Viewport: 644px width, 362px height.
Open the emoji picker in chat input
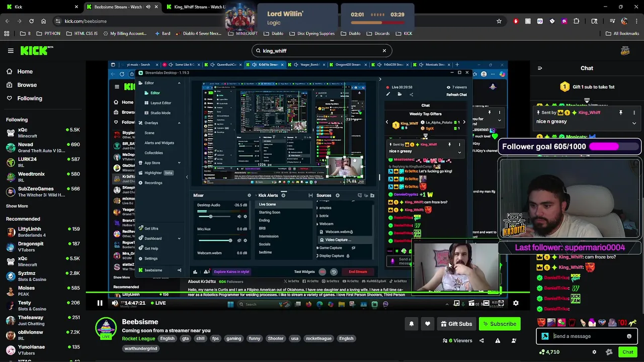point(629,336)
